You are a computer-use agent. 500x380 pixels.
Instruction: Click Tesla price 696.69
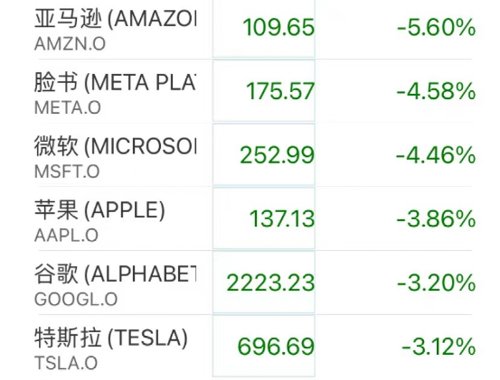276,347
